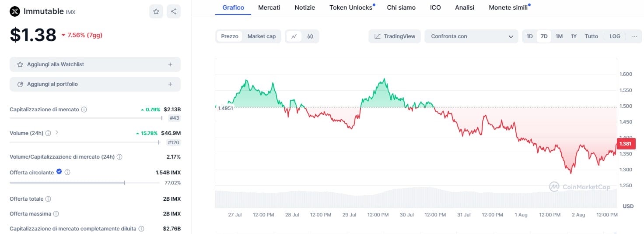Click the #43 market cap rank badge
The image size is (644, 234).
coord(175,118)
